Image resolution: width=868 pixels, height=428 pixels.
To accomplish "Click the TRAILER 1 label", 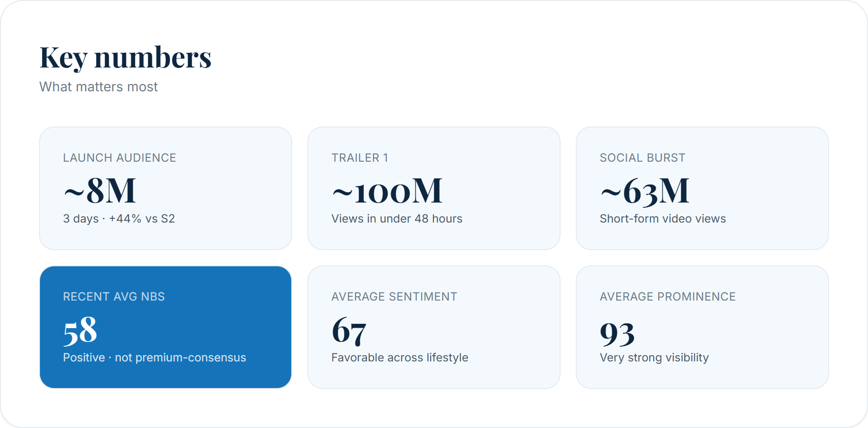I will 360,158.
